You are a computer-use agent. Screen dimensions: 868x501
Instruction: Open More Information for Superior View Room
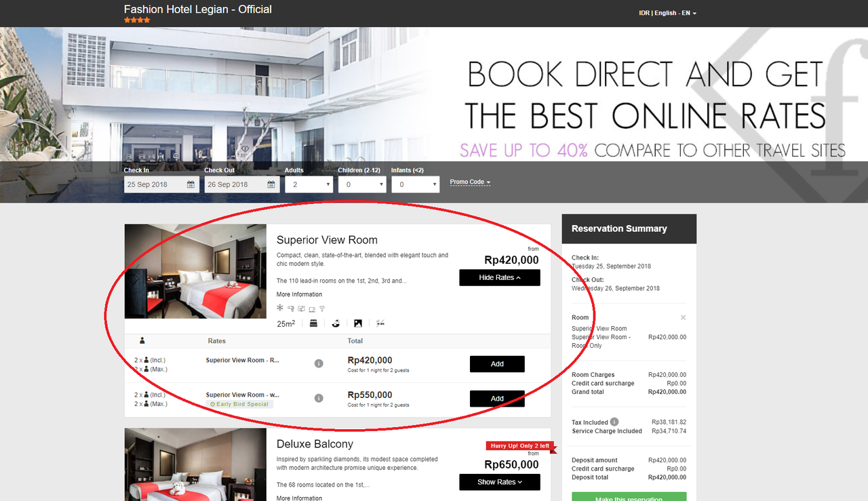coord(299,294)
